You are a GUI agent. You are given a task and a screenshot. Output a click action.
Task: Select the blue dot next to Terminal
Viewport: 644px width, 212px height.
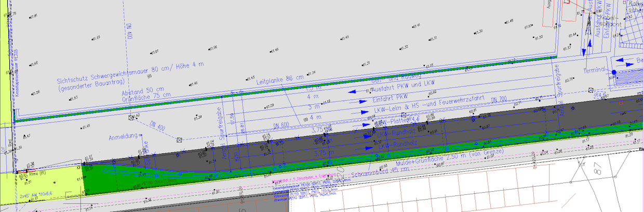click(613, 72)
